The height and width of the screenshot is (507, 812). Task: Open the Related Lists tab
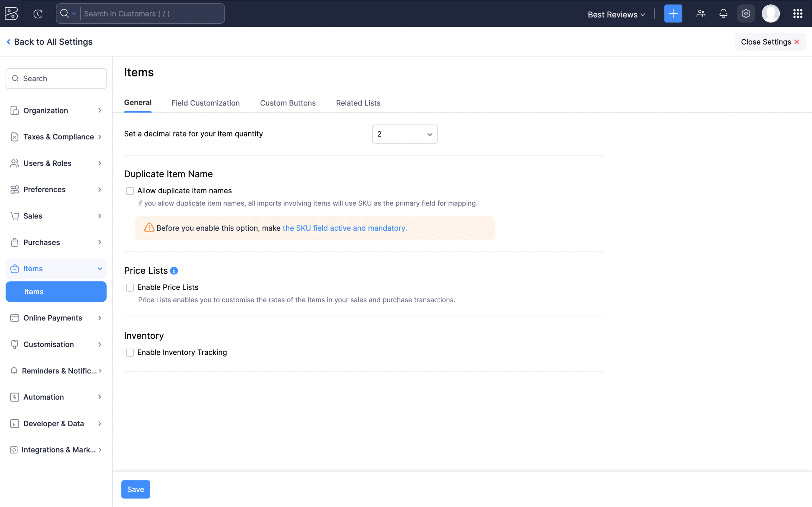tap(358, 103)
